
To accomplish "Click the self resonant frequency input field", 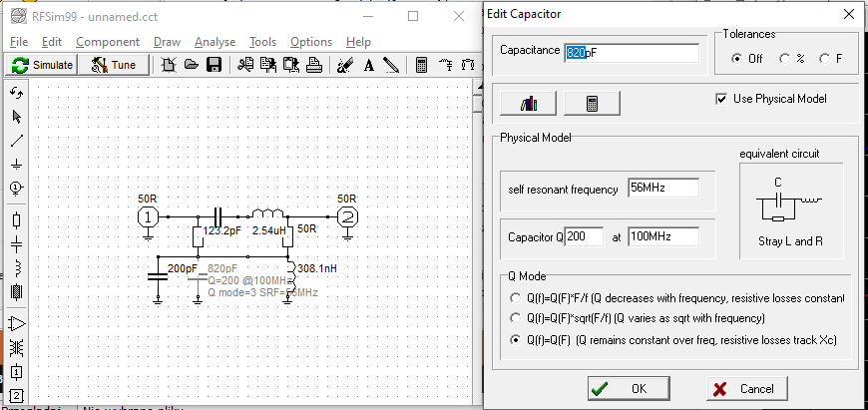I will click(x=662, y=189).
